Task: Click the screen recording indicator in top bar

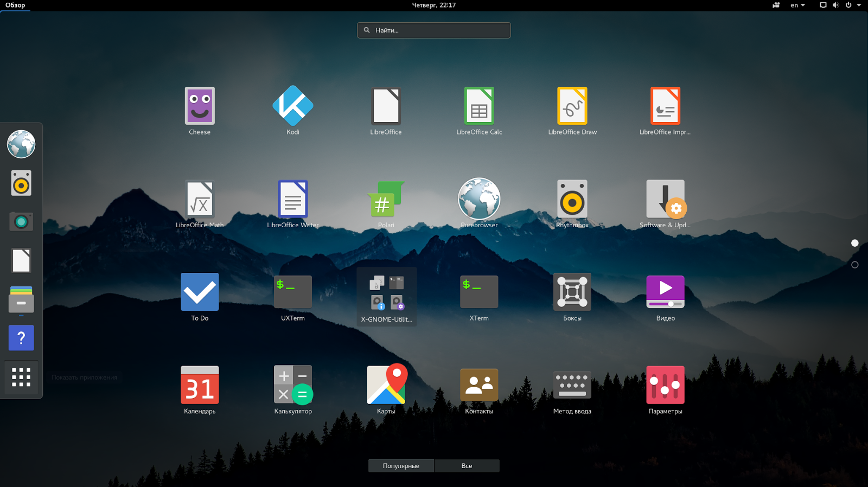Action: (x=776, y=5)
